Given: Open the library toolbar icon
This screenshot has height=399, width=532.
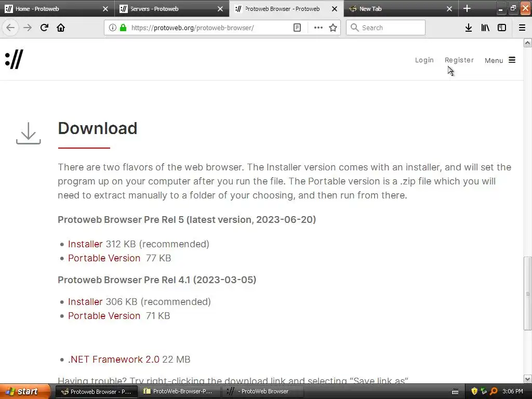Looking at the screenshot, I should (485, 28).
